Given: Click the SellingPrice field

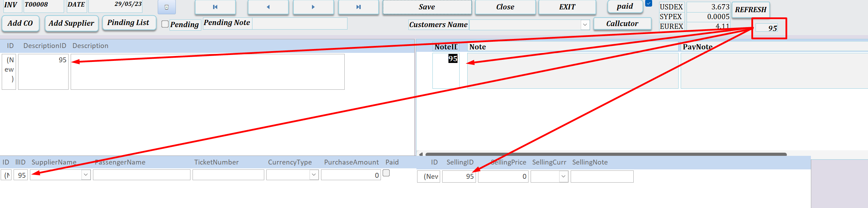Looking at the screenshot, I should [503, 176].
